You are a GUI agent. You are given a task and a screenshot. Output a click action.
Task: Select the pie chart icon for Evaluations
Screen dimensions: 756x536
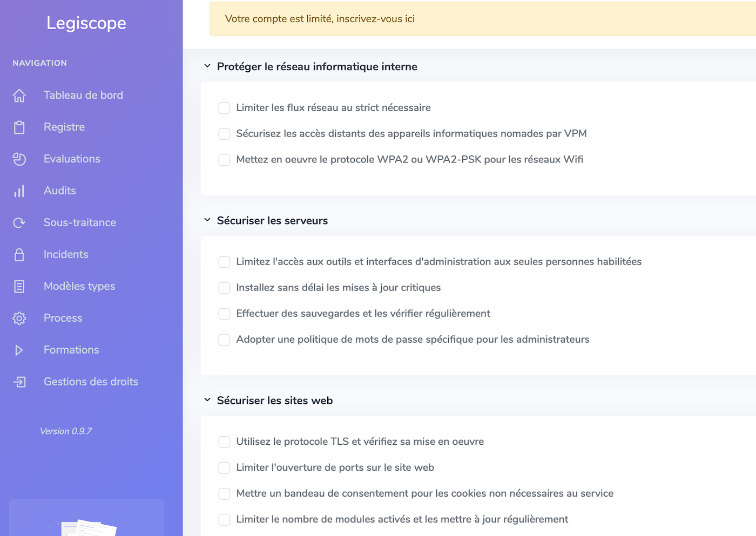tap(19, 159)
